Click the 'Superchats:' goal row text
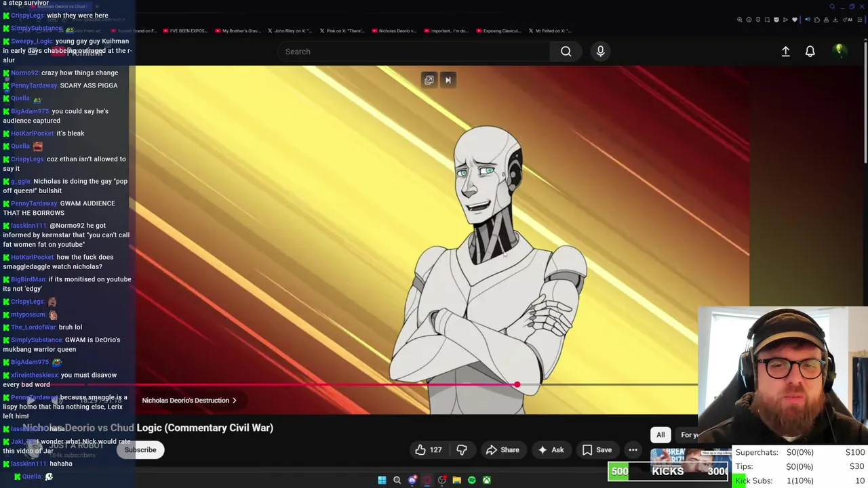The image size is (868, 488). (757, 452)
